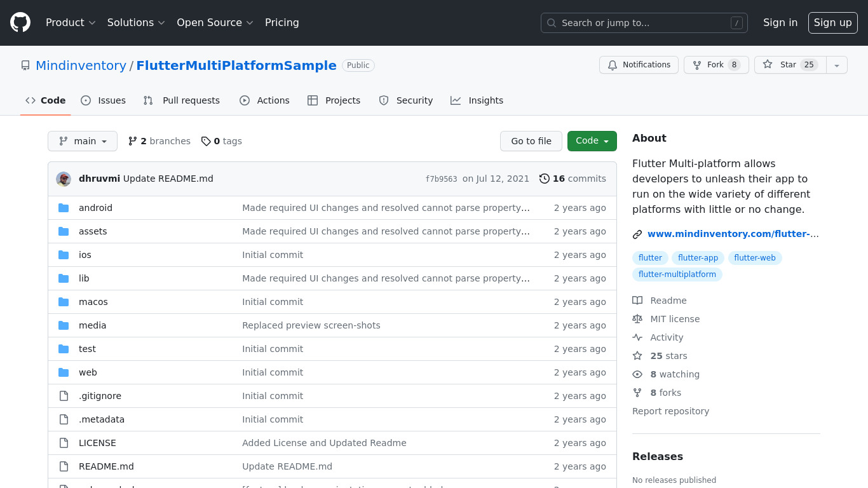868x488 pixels.
Task: Switch to the Code tab
Action: pyautogui.click(x=46, y=100)
